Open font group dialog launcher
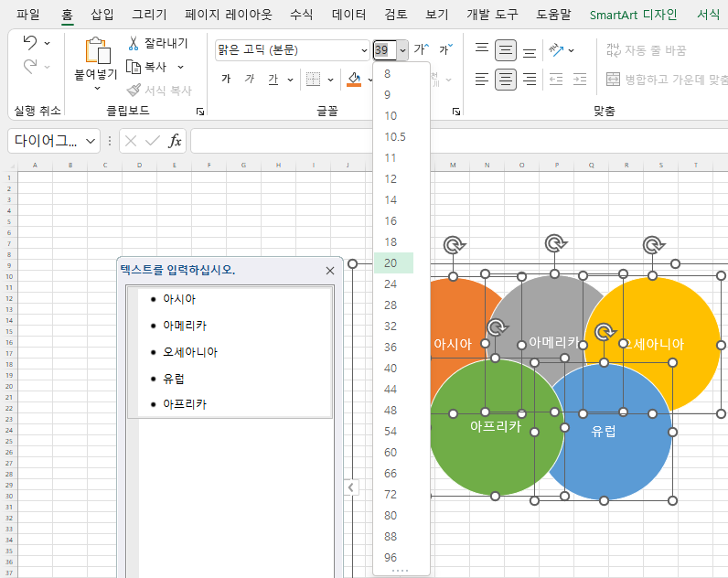The width and height of the screenshot is (728, 578). click(x=456, y=112)
